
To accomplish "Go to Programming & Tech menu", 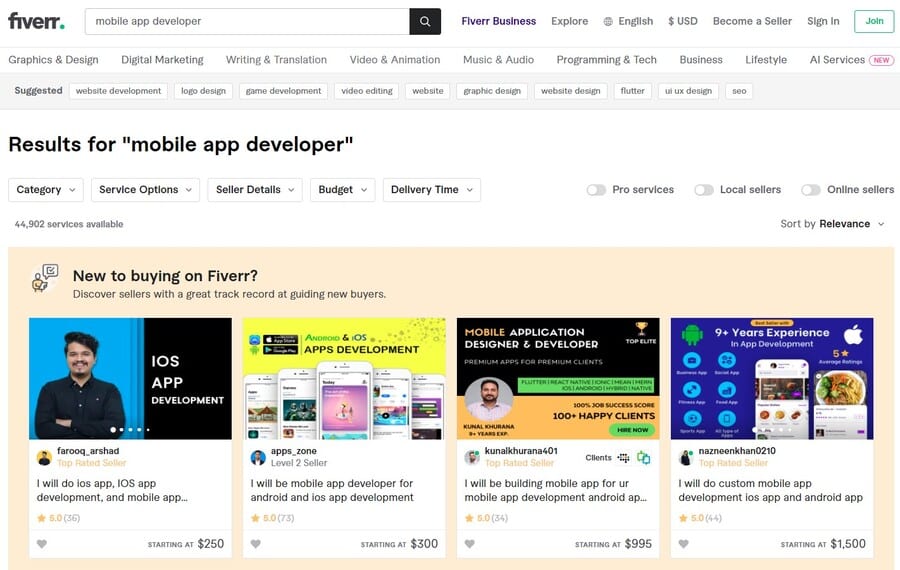I will [x=606, y=60].
